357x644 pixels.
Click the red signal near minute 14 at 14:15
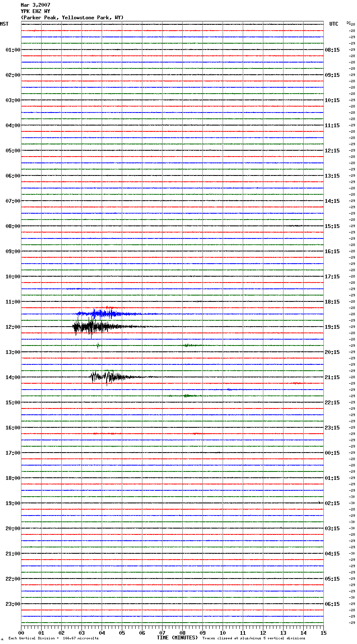click(297, 383)
